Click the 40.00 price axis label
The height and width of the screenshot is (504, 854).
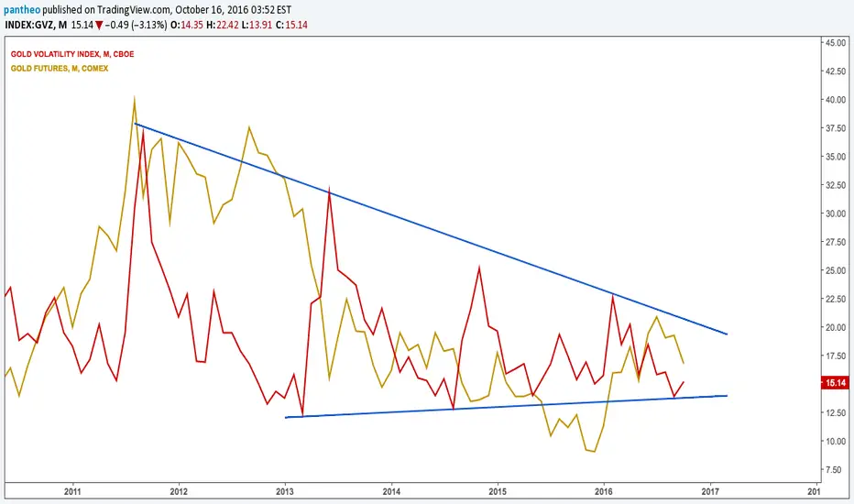click(836, 100)
